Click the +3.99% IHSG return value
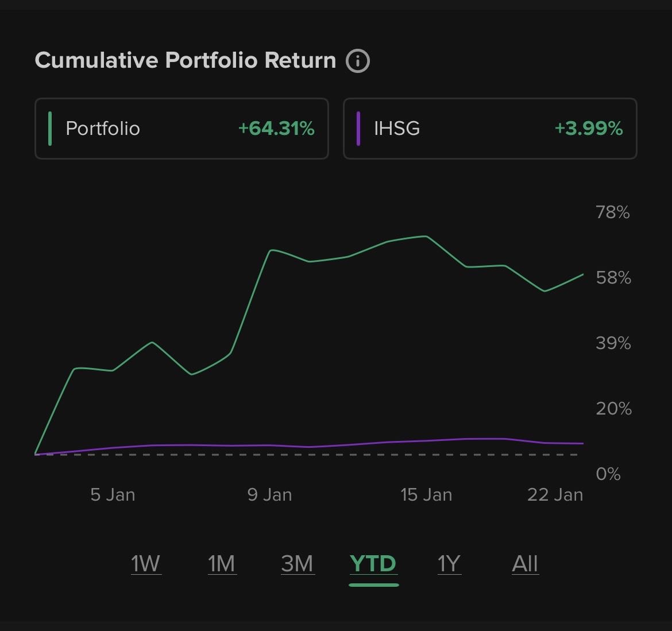 point(589,128)
